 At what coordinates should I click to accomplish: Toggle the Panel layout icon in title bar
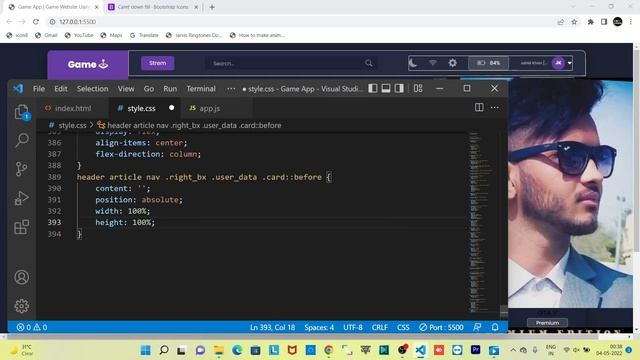pos(386,88)
